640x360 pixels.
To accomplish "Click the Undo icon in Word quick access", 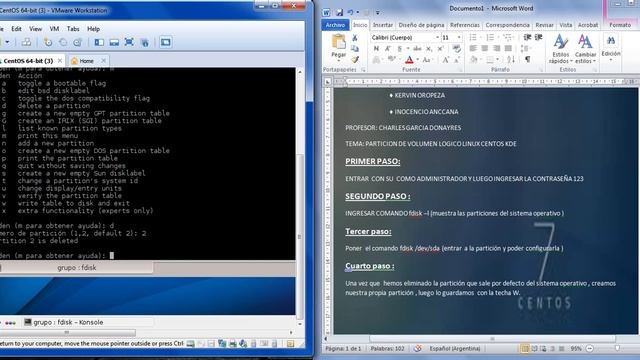I will 350,12.
